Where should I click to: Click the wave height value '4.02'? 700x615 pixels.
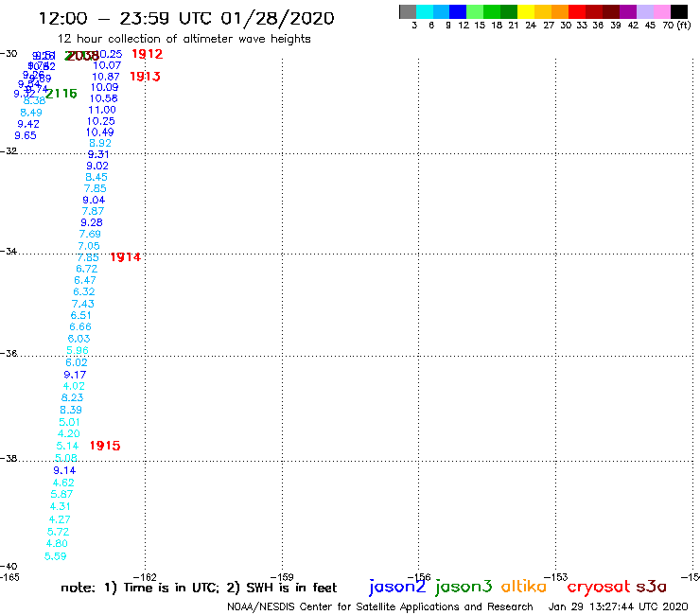(74, 386)
